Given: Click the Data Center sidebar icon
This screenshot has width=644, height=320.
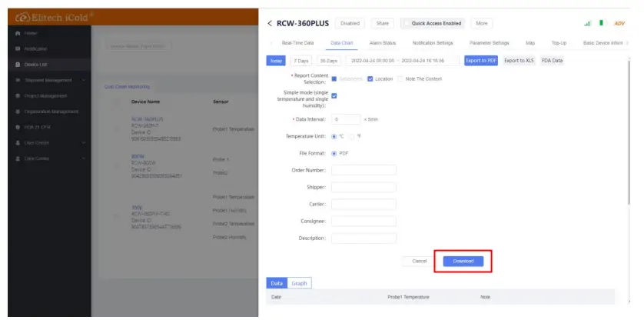Looking at the screenshot, I should coord(18,158).
